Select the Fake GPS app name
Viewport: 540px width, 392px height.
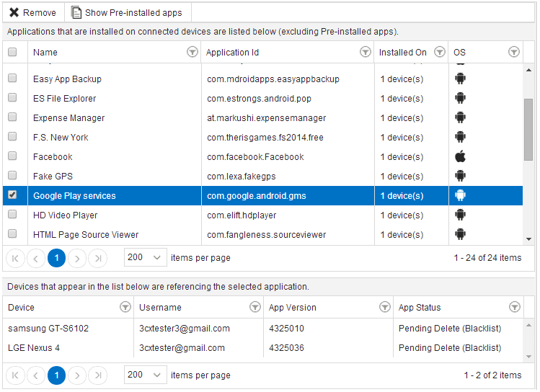pyautogui.click(x=53, y=177)
